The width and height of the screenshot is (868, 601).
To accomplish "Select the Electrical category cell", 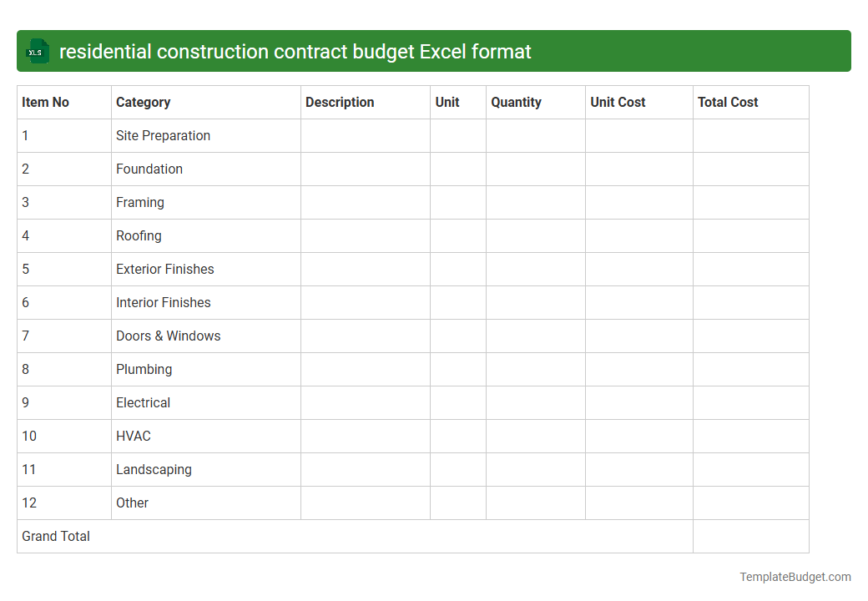I will click(x=143, y=402).
